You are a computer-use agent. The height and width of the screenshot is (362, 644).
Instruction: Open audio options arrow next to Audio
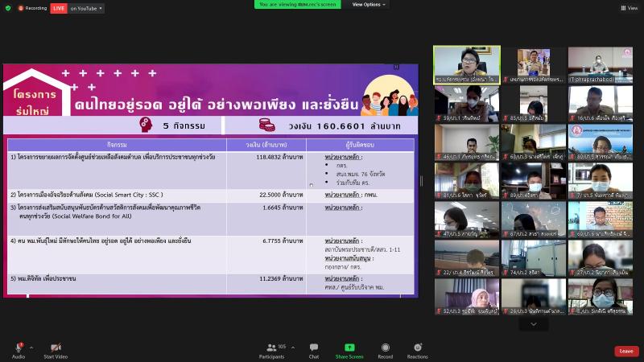pyautogui.click(x=31, y=348)
